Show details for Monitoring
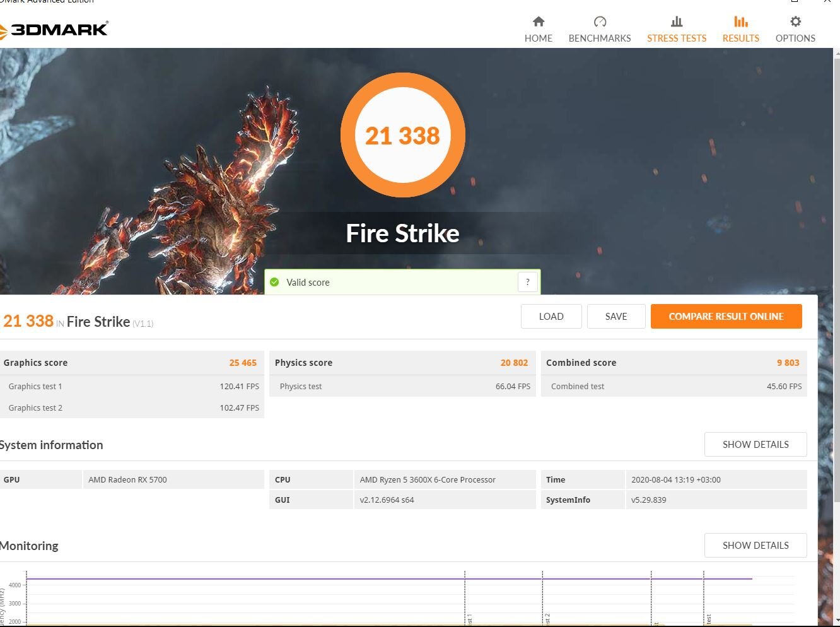 pyautogui.click(x=755, y=546)
